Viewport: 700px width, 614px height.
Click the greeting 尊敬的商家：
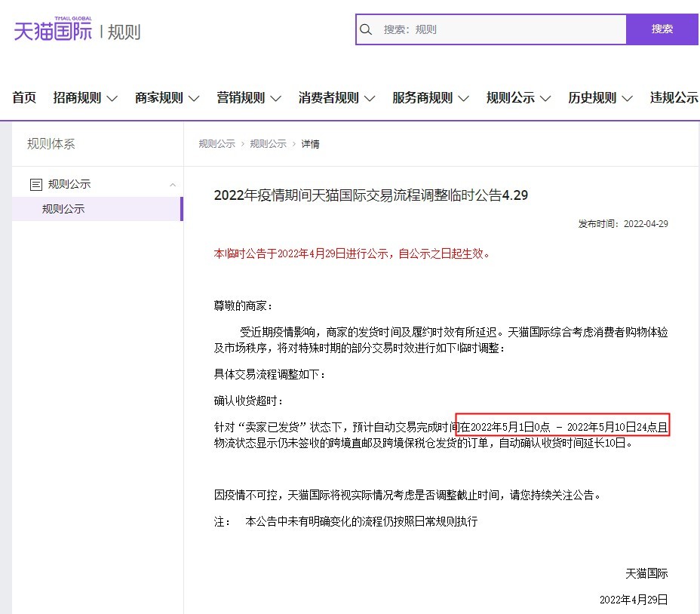[x=244, y=306]
